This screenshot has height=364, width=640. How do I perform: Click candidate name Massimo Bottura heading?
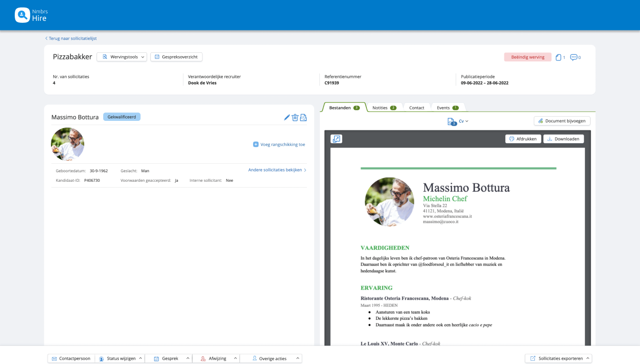click(75, 117)
